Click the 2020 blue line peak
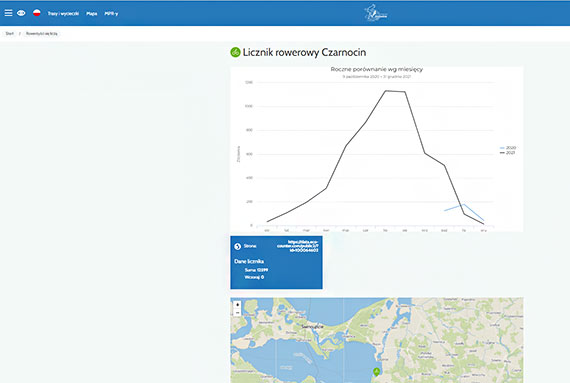The width and height of the screenshot is (570, 383). pyautogui.click(x=464, y=204)
